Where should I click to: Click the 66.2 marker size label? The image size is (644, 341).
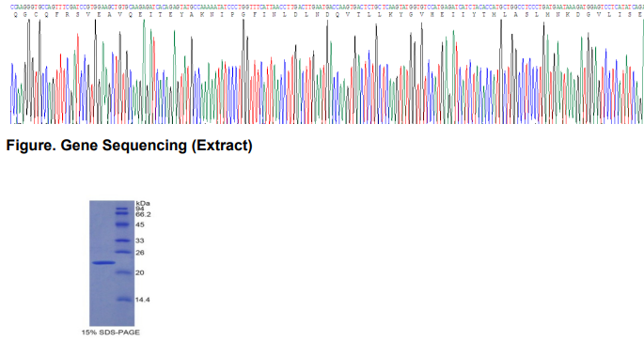click(143, 214)
